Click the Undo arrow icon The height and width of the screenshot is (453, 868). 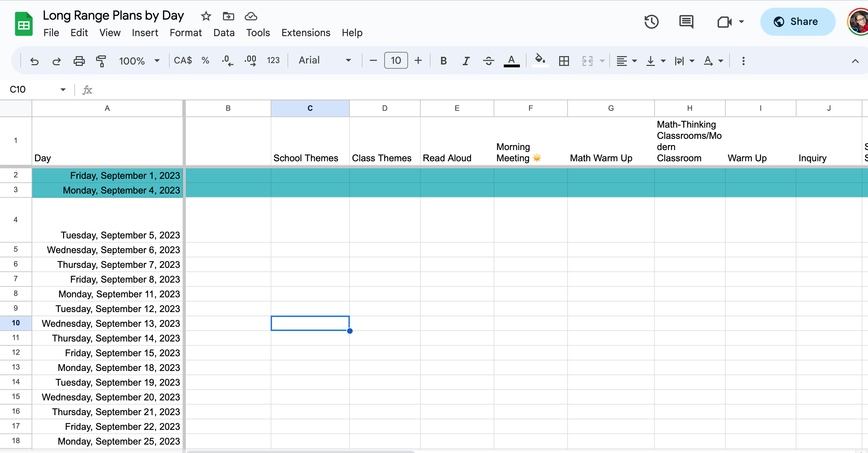(34, 61)
